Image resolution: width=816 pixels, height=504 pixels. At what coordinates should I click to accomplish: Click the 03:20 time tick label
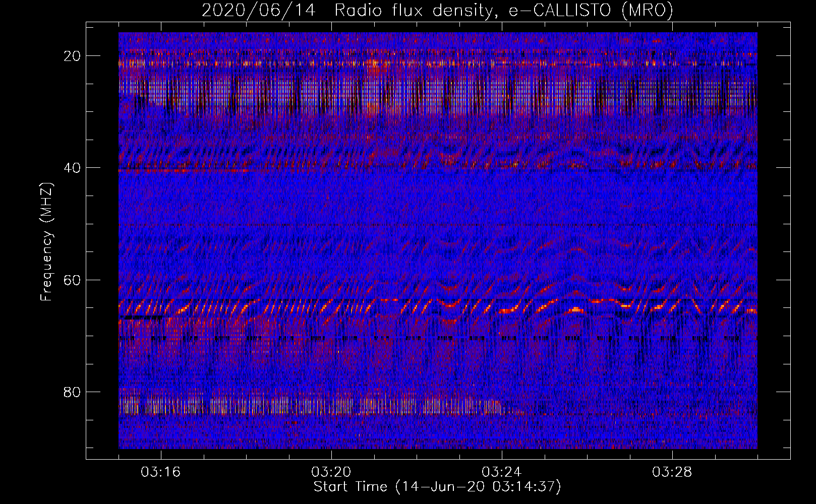(x=331, y=472)
